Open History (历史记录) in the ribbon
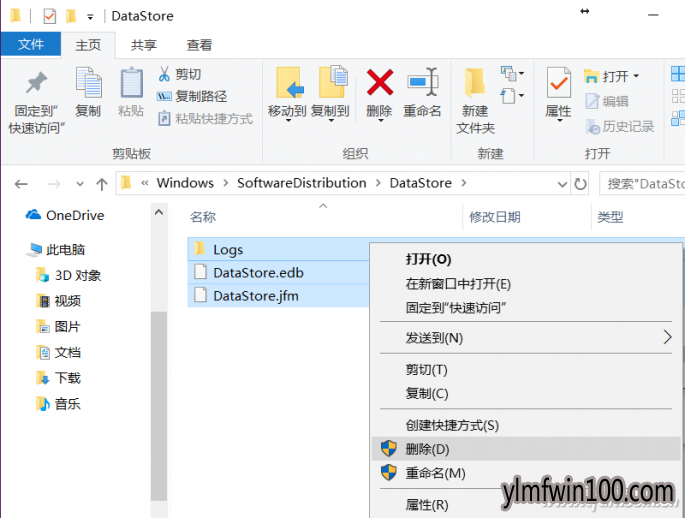This screenshot has width=685, height=518. point(619,127)
